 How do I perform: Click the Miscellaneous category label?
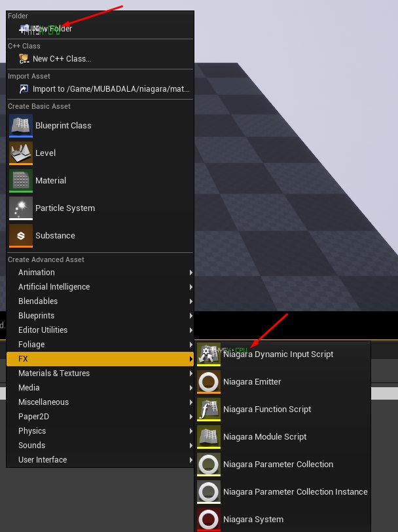click(43, 402)
